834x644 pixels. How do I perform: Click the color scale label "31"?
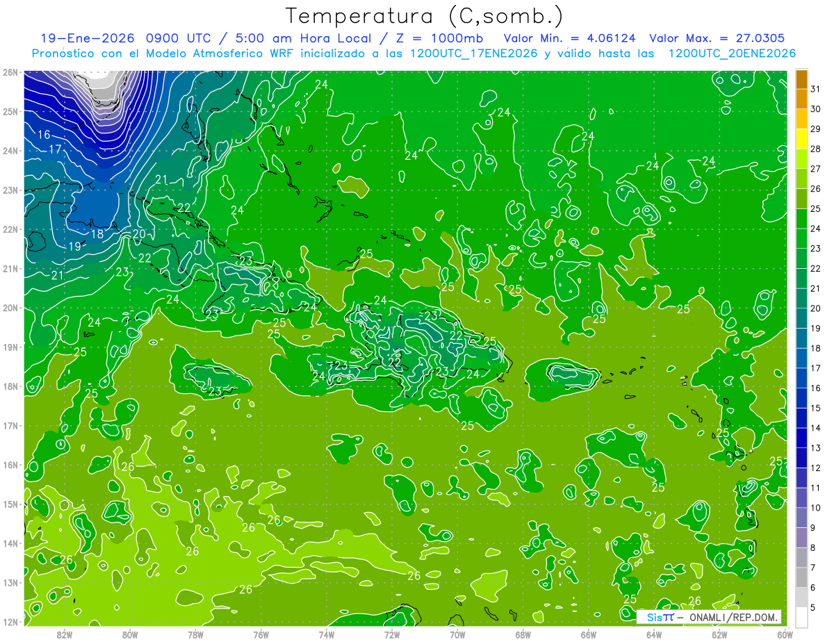(x=816, y=89)
